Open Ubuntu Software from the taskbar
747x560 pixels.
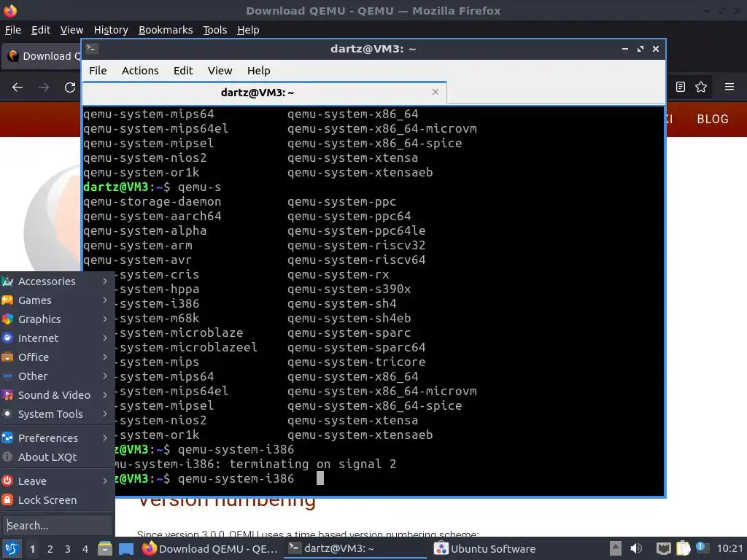point(485,548)
